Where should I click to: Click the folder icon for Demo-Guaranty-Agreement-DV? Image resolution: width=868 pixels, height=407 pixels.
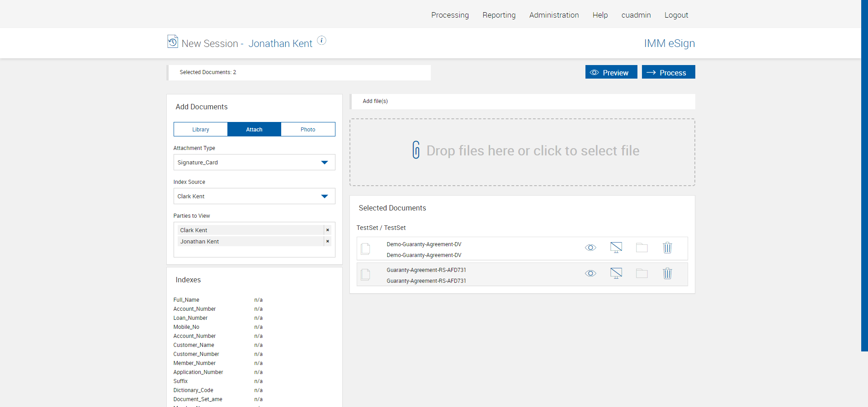642,248
